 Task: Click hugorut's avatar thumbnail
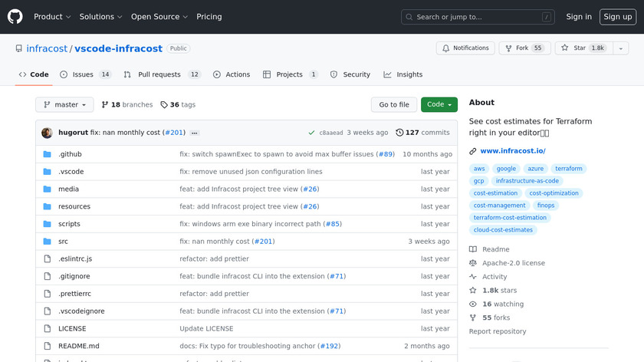47,133
